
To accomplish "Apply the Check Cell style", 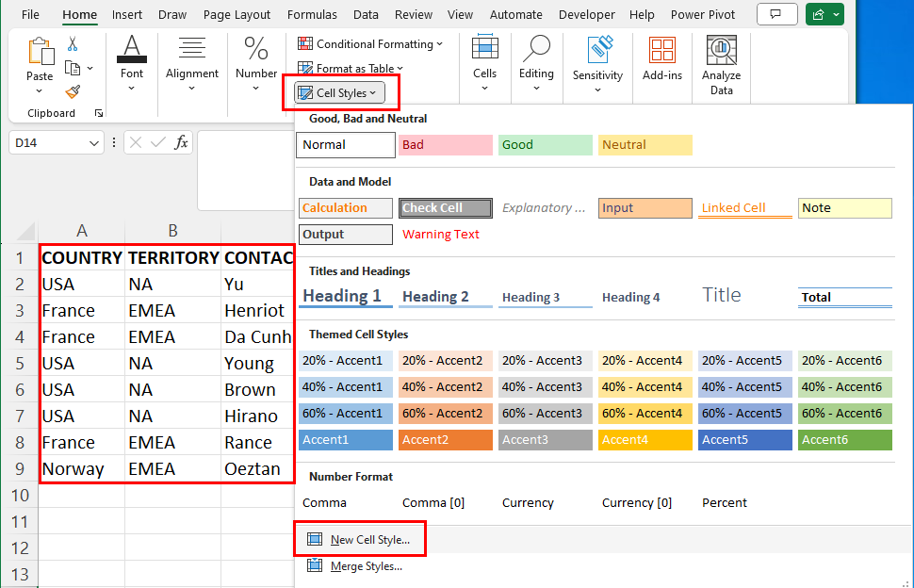I will click(446, 208).
